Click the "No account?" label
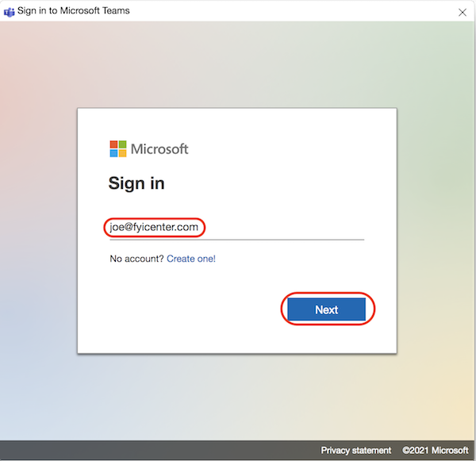The width and height of the screenshot is (476, 461). [136, 259]
